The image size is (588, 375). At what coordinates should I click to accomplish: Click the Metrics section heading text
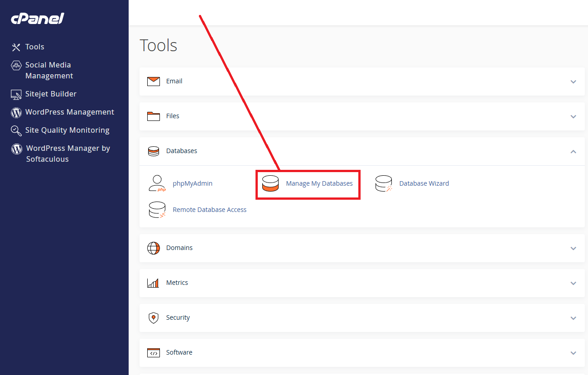[177, 283]
